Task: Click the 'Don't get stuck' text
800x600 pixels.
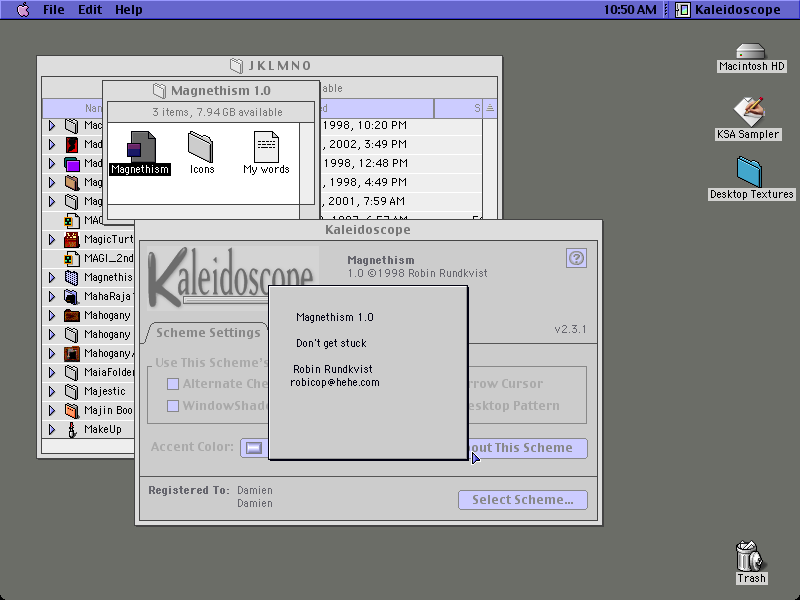Action: (x=331, y=343)
